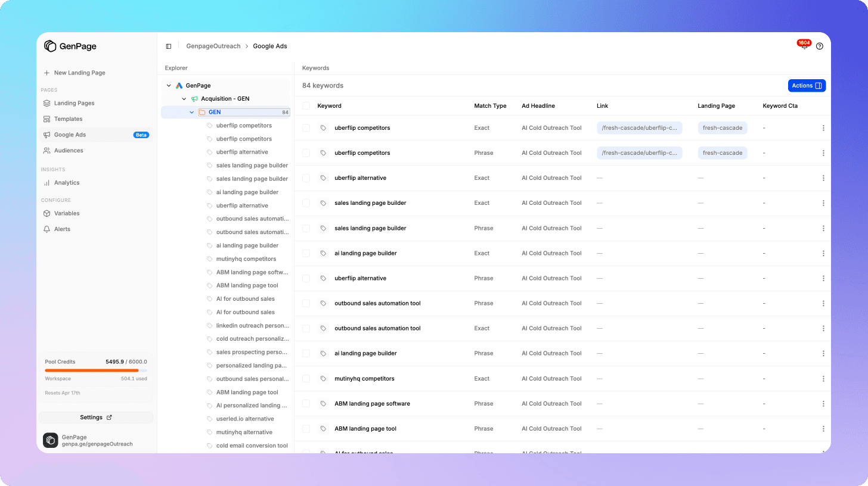
Task: Open the link chip in uberflip competitors Exact row
Action: point(639,128)
